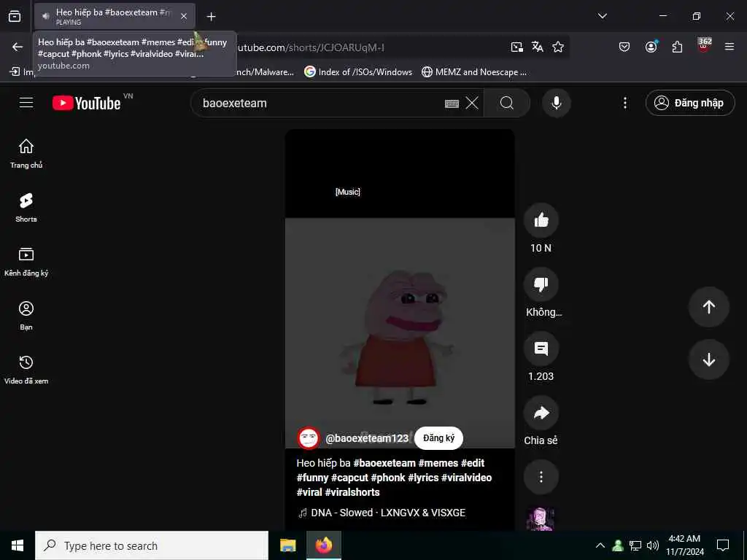Open the #phonk hashtag
The height and width of the screenshot is (560, 747).
point(388,478)
